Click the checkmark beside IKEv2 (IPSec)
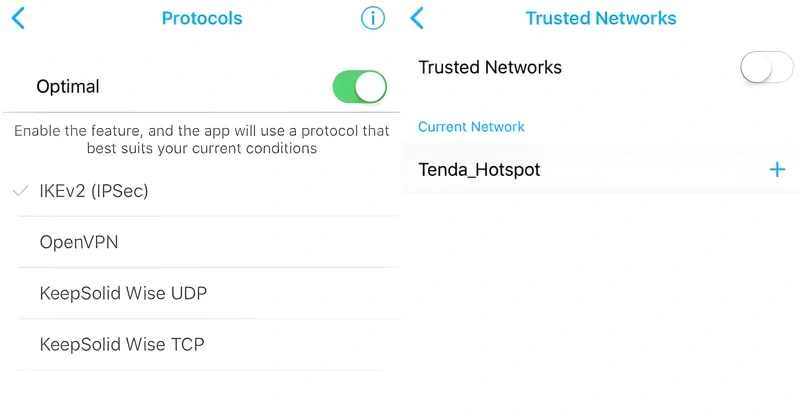This screenshot has width=800, height=420. pos(21,191)
